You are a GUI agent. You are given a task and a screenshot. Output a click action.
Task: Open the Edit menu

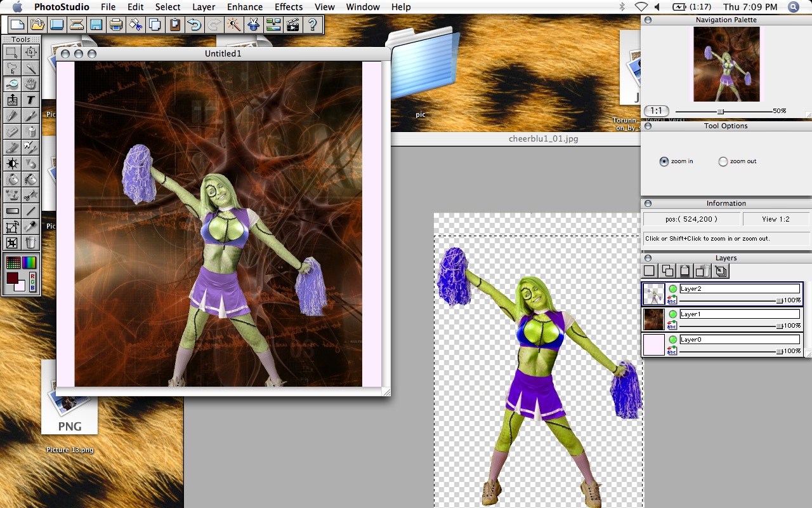[x=135, y=7]
